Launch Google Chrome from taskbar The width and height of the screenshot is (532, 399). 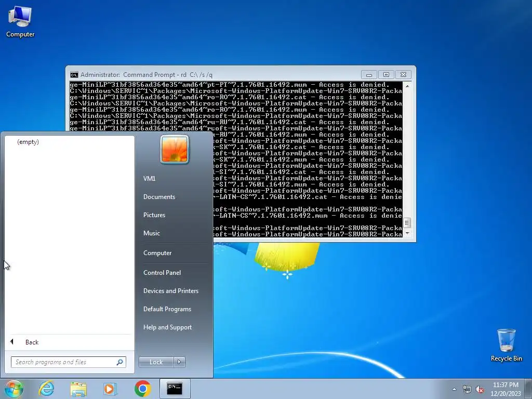coord(142,389)
